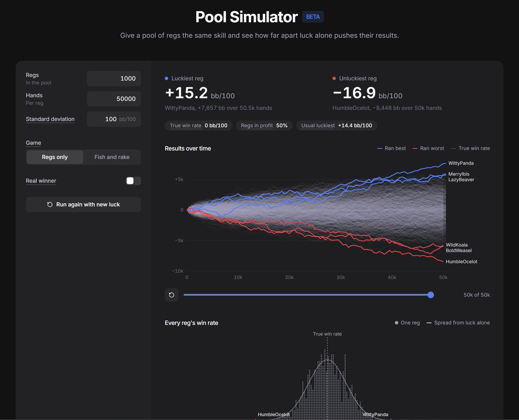Click the WittyPanda label on the histogram
This screenshot has height=420, width=519.
click(x=375, y=414)
